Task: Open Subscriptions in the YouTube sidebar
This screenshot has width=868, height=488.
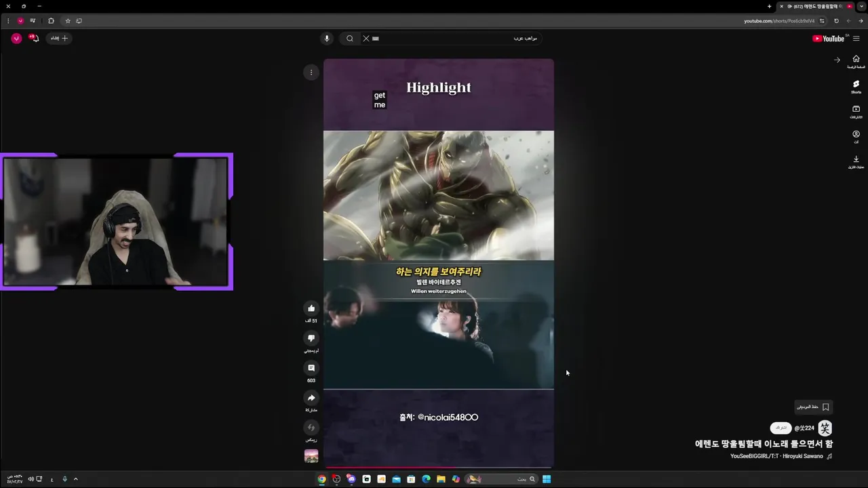Action: click(856, 112)
